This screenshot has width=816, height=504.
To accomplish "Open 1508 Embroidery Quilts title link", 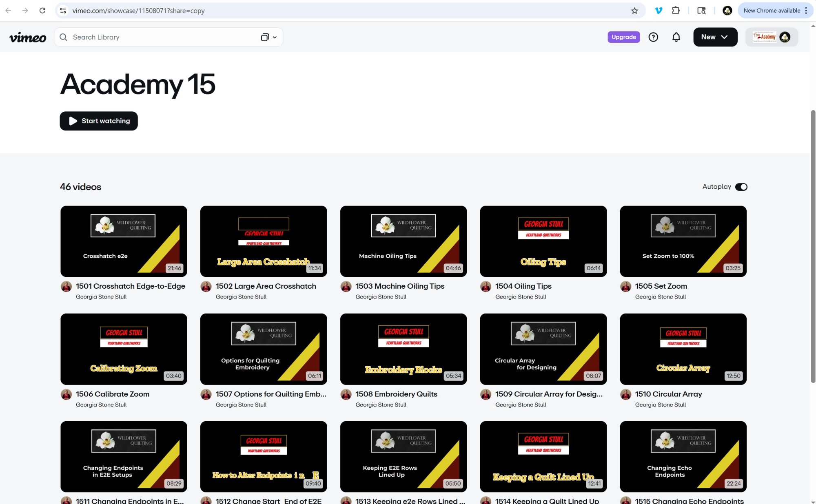I will click(396, 394).
